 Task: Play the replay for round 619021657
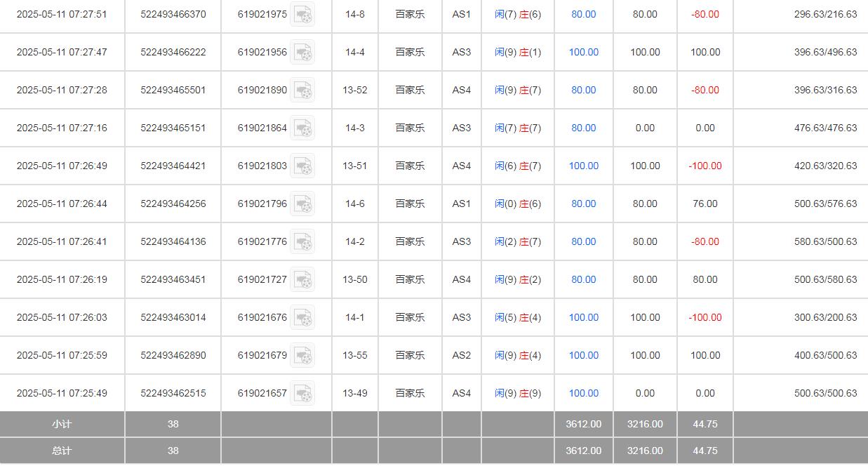pyautogui.click(x=303, y=393)
